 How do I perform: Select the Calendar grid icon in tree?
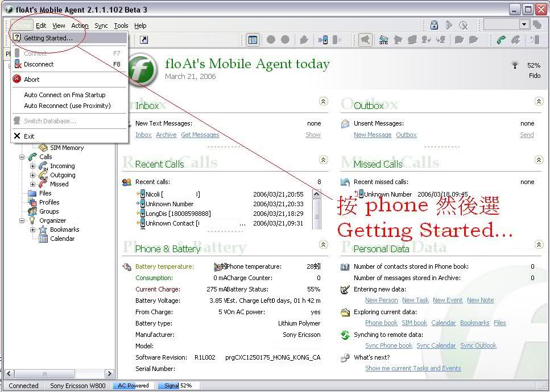(43, 239)
